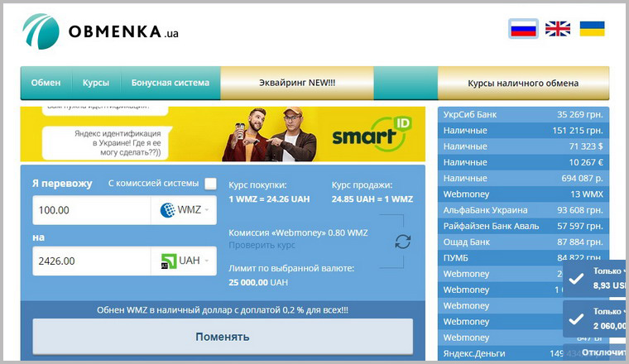Click the Obmenka.ua logo
Viewport: 629px width, 364px height.
click(x=100, y=31)
